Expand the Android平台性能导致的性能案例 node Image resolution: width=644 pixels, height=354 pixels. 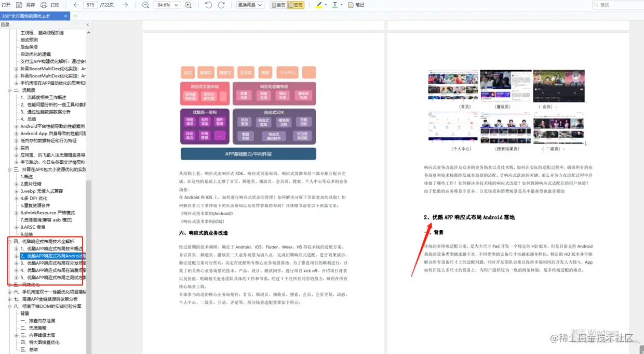pyautogui.click(x=16, y=126)
